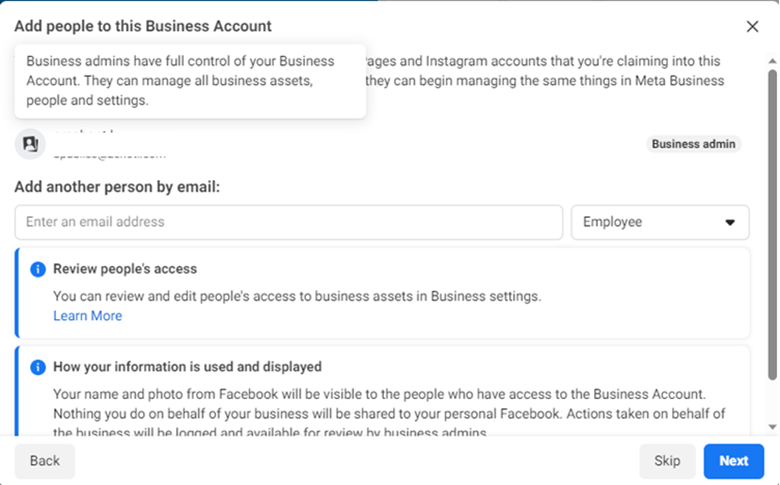Click the email address input field
The height and width of the screenshot is (485, 780).
pyautogui.click(x=289, y=222)
